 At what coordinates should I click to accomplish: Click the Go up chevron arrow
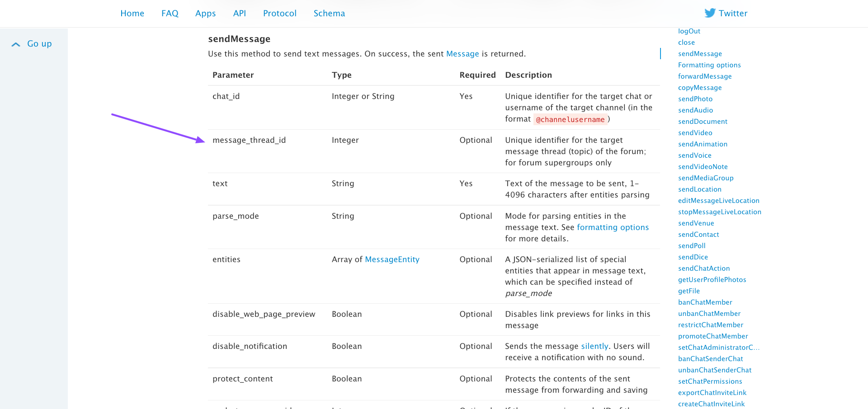click(16, 44)
